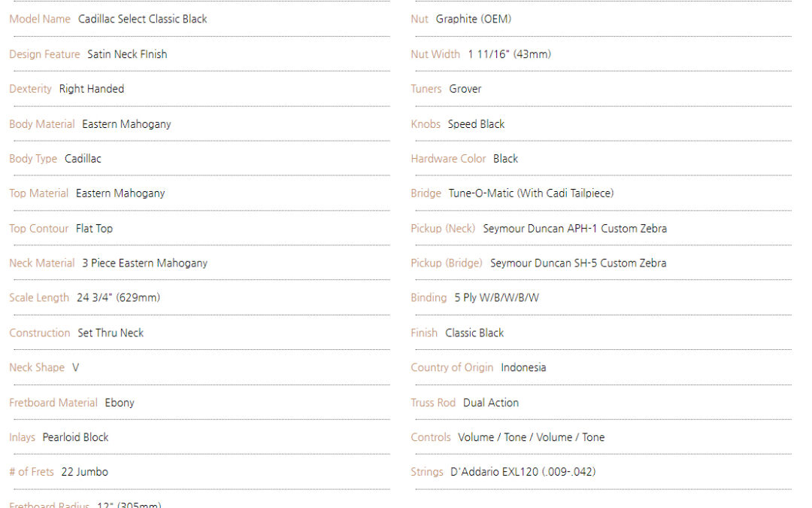The width and height of the screenshot is (812, 508).
Task: Click the Flat Top value
Action: coord(94,229)
